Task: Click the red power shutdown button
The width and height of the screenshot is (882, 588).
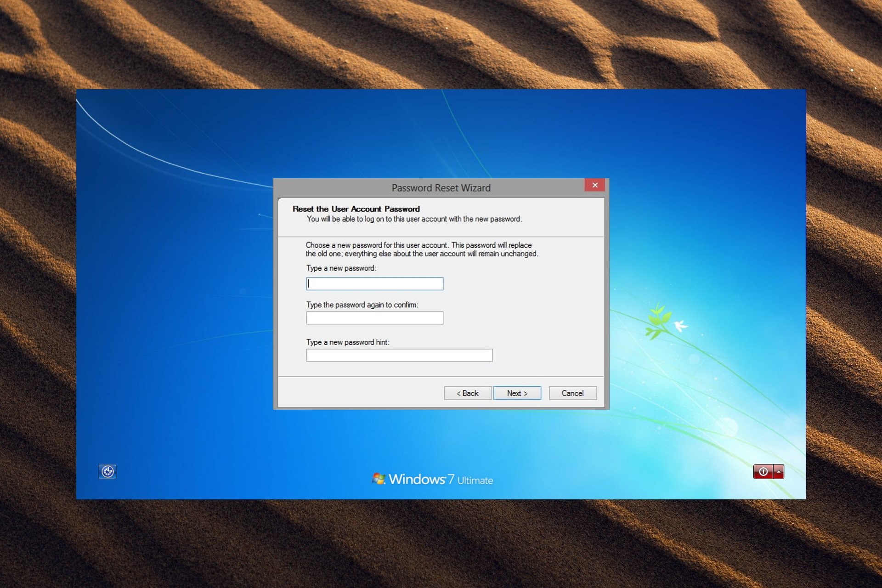Action: pos(763,471)
